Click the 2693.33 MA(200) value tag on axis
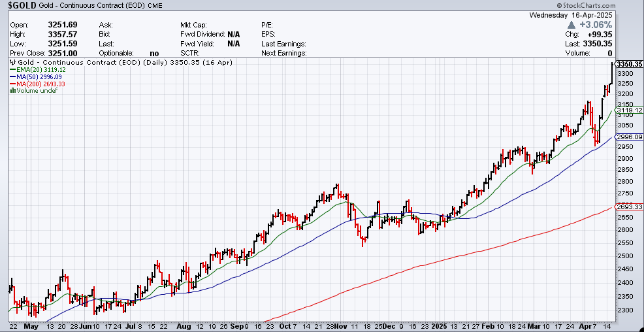This screenshot has width=644, height=332. tap(629, 207)
